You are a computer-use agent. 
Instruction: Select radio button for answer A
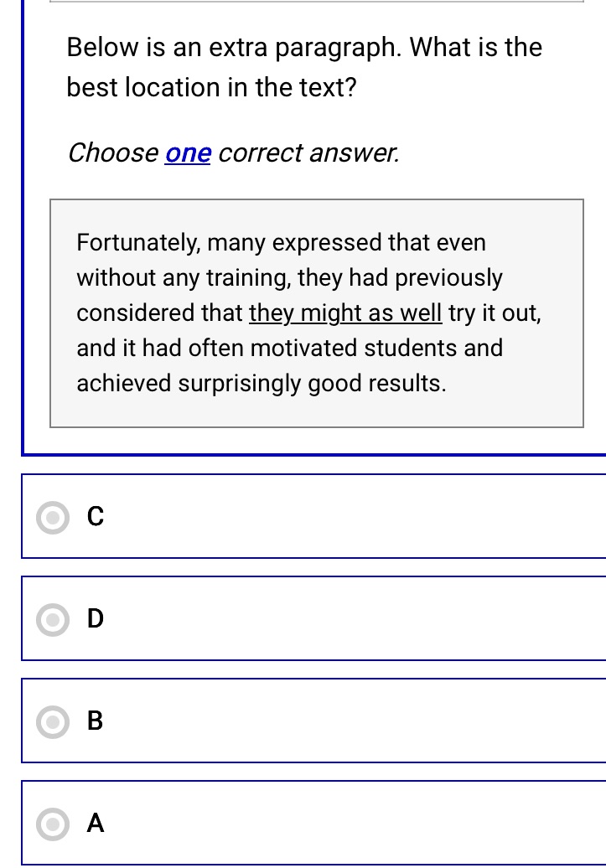52,824
